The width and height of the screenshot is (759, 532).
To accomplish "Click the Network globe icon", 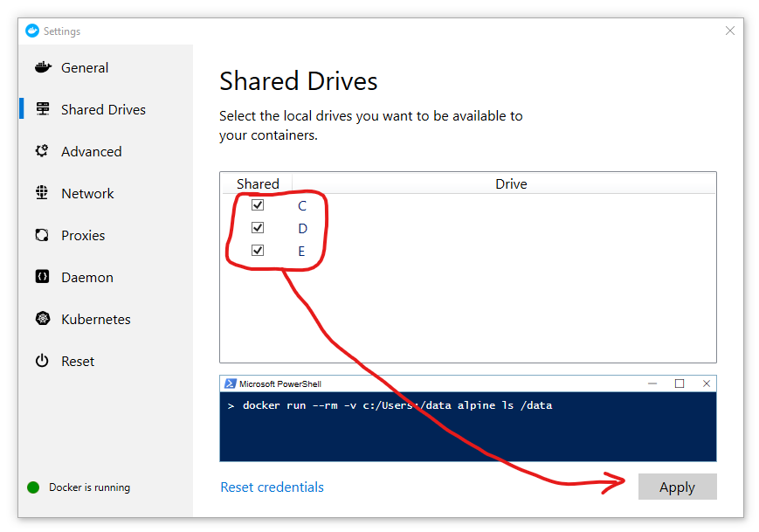I will tap(42, 193).
